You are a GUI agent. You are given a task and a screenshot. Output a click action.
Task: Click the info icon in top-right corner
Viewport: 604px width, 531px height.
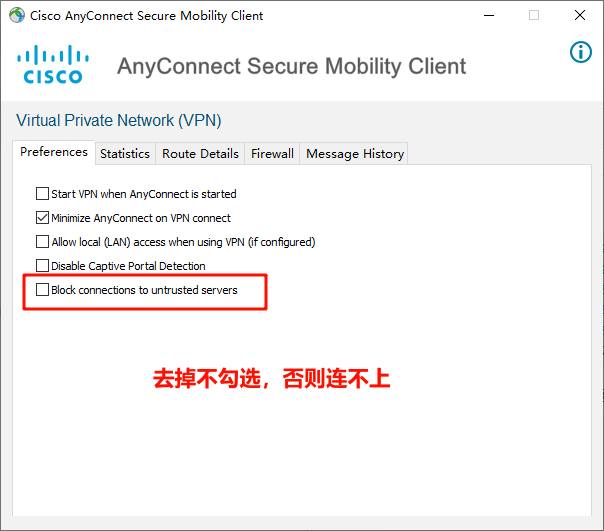coord(581,52)
